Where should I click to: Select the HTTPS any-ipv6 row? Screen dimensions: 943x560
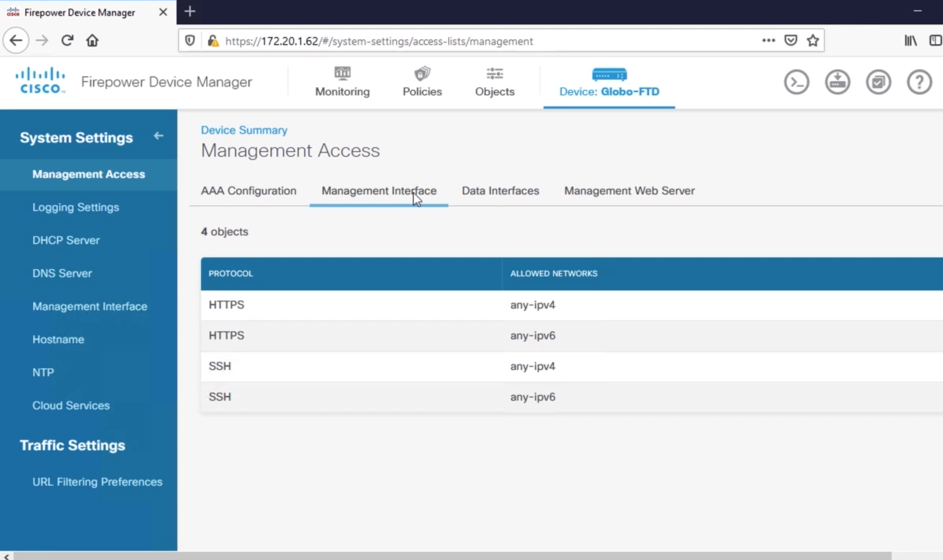click(x=572, y=336)
